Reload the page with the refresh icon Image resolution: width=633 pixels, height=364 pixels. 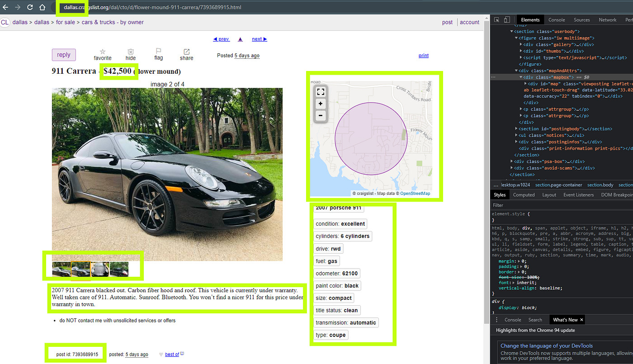point(30,7)
